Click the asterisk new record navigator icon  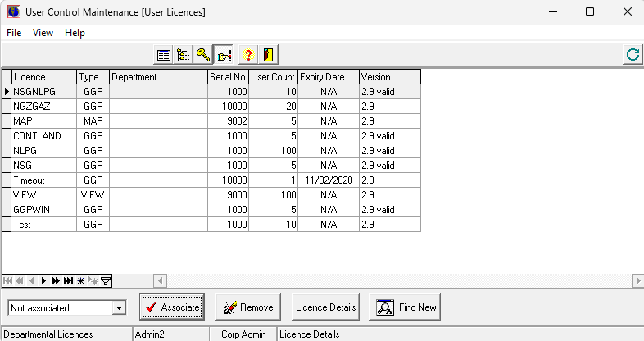[80, 281]
